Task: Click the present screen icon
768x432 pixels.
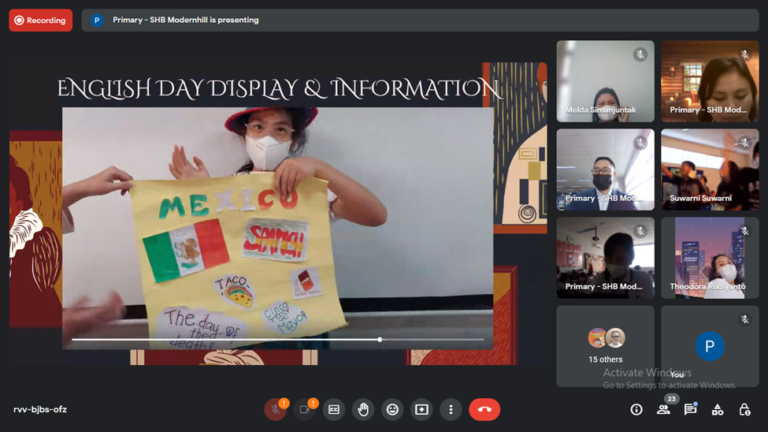Action: click(x=422, y=410)
